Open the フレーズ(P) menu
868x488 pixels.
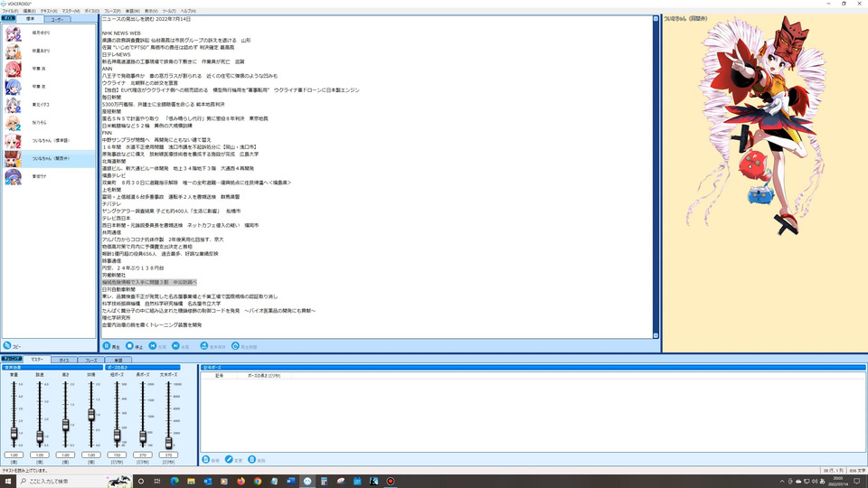(112, 11)
